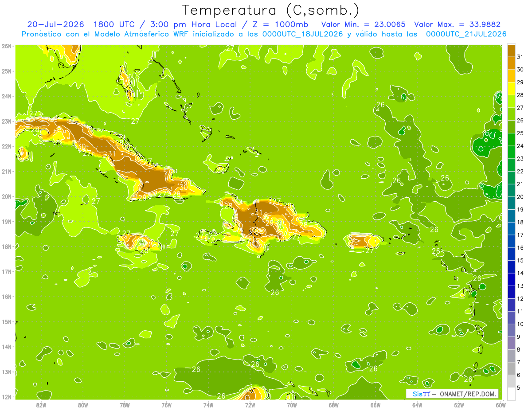The width and height of the screenshot is (532, 411).
Task: Click the '64W' longitude axis label
Action: [417, 405]
